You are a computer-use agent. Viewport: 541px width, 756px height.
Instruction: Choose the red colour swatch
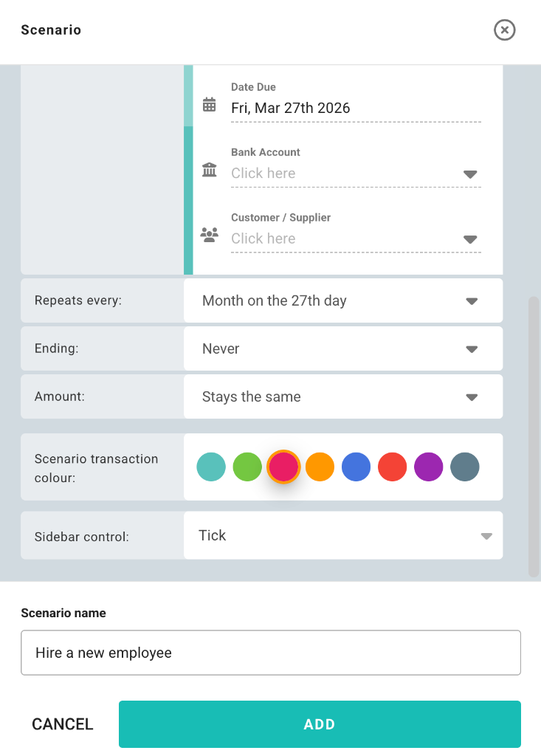coord(392,467)
